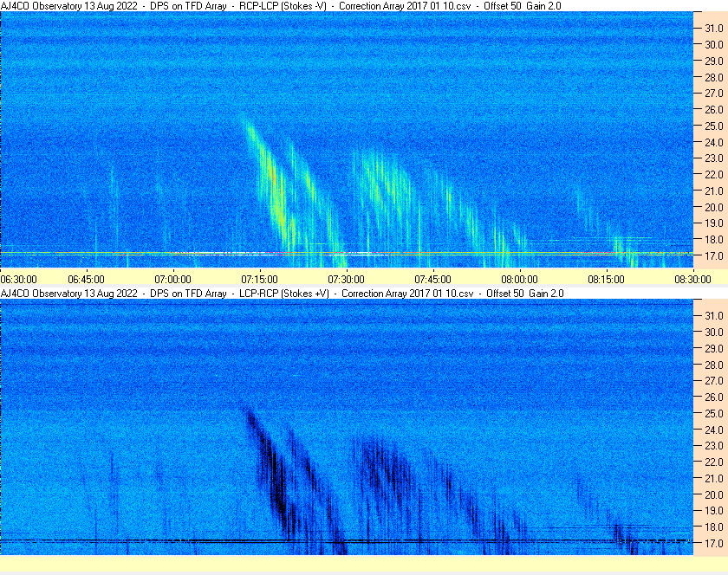Select the 18.0 frequency label on upper spectrogram

click(714, 240)
